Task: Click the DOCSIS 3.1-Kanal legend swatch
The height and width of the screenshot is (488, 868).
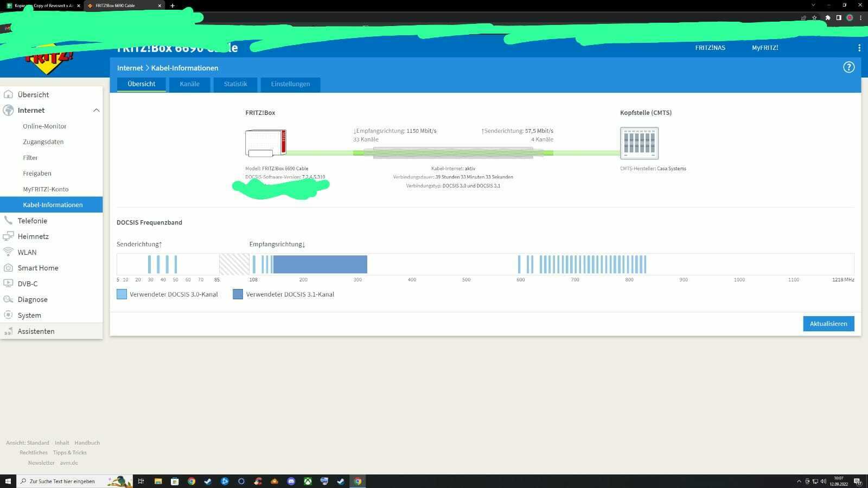Action: pos(238,294)
